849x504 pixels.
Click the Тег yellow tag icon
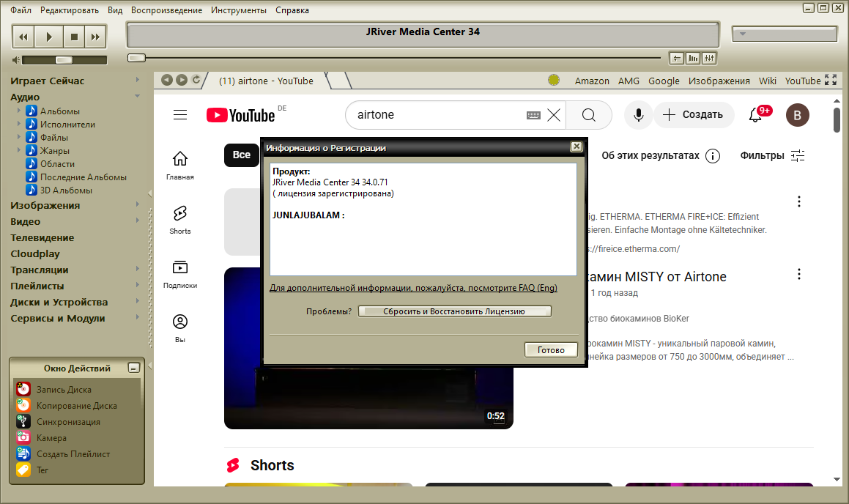pos(23,470)
